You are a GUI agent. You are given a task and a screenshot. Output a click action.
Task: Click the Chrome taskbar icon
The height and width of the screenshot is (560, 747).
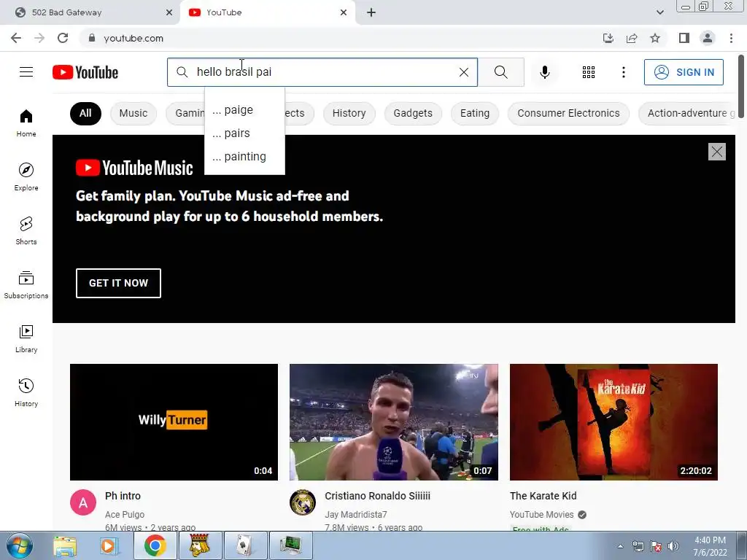pyautogui.click(x=155, y=545)
